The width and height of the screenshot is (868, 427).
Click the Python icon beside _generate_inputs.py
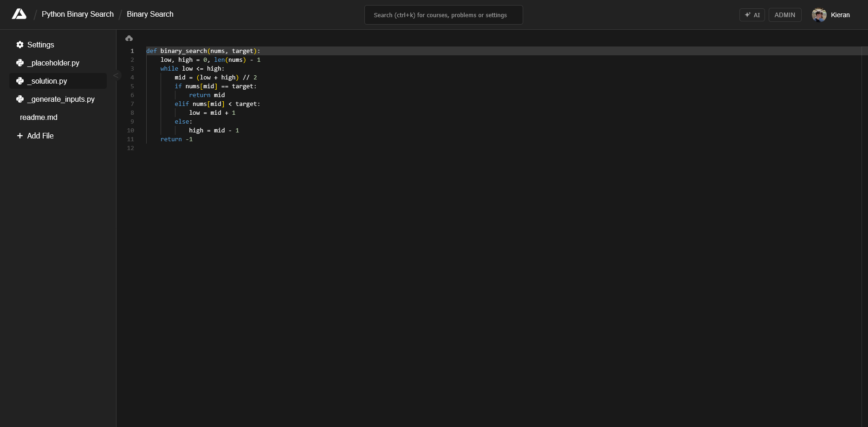20,99
